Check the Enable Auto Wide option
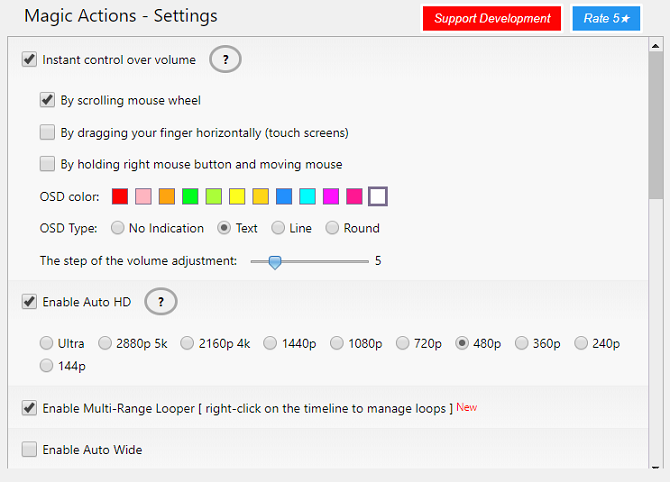 tap(29, 450)
